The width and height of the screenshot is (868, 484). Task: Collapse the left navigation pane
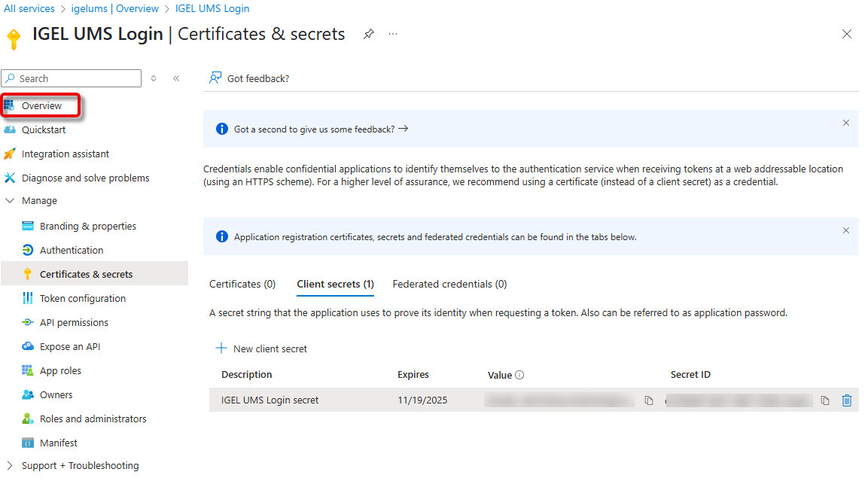click(176, 78)
